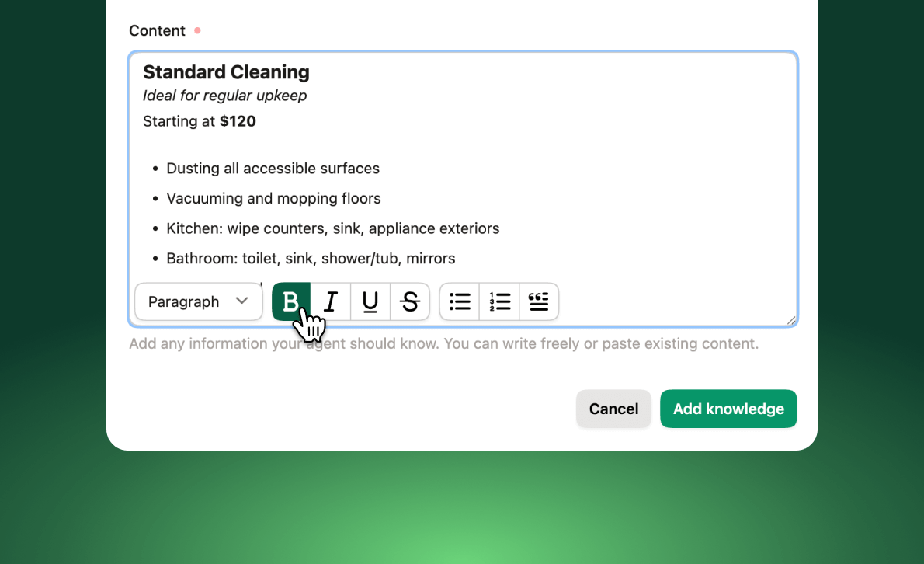The image size is (924, 564).
Task: Apply strikethrough formatting
Action: 410,301
